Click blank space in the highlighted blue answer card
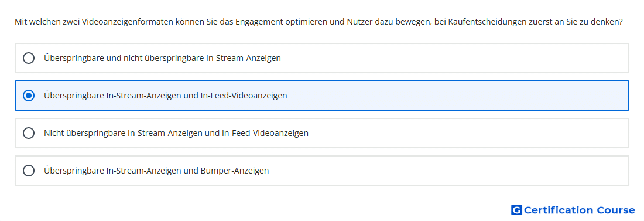644x221 pixels. [452, 96]
